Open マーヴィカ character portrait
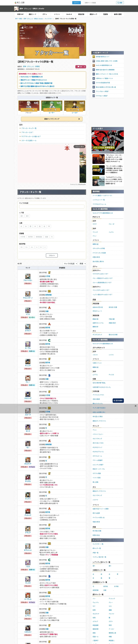 [28, 595]
